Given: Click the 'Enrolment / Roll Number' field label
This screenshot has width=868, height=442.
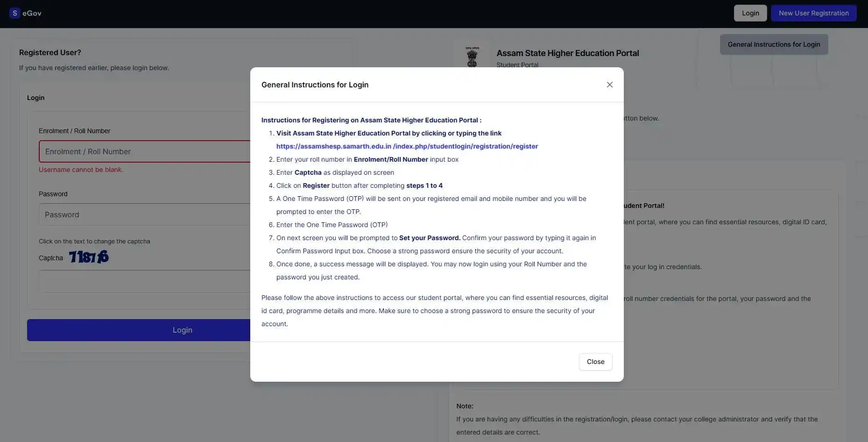Looking at the screenshot, I should coord(74,131).
